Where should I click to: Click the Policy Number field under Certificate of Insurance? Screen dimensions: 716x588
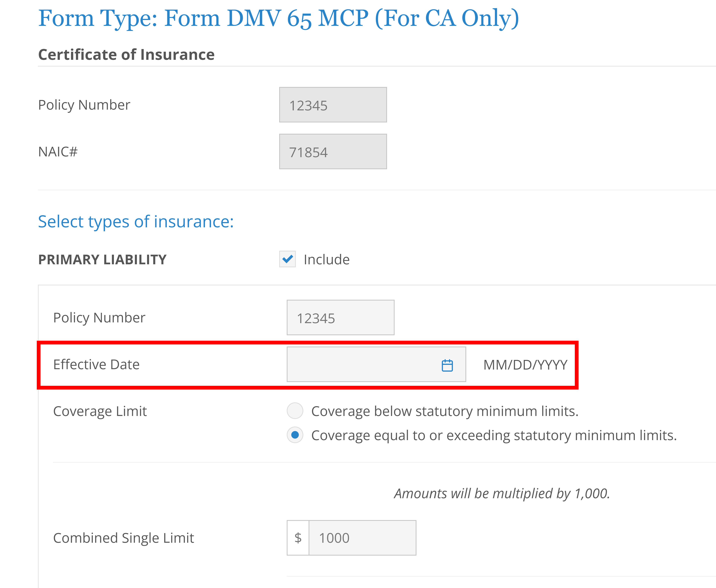tap(332, 105)
